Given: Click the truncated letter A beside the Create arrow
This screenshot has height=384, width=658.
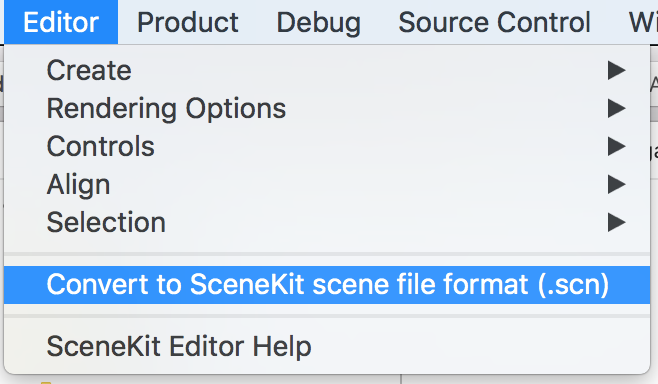Looking at the screenshot, I should [x=654, y=85].
